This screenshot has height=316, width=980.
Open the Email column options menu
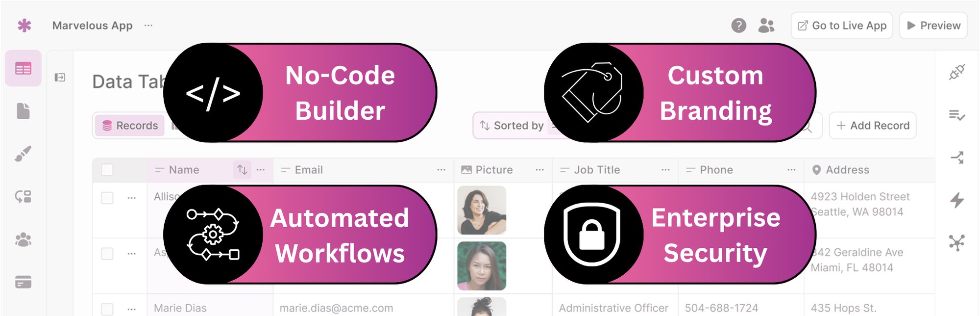441,170
